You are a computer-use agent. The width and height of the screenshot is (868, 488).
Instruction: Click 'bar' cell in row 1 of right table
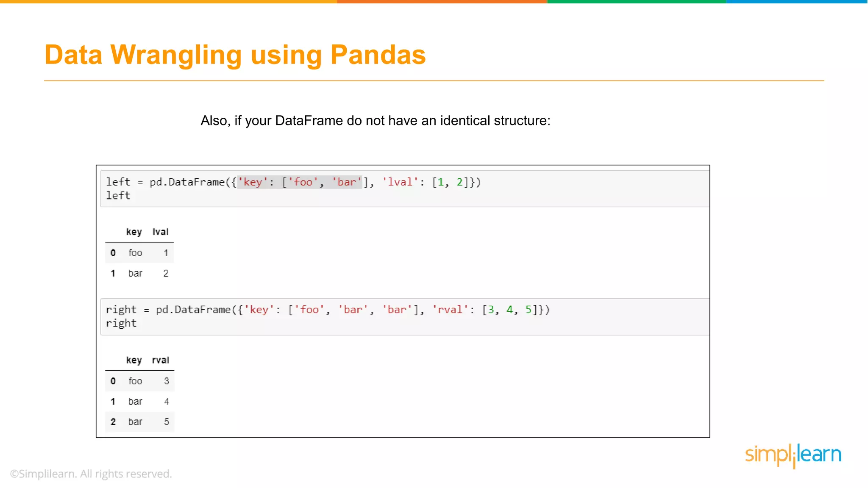click(x=135, y=402)
